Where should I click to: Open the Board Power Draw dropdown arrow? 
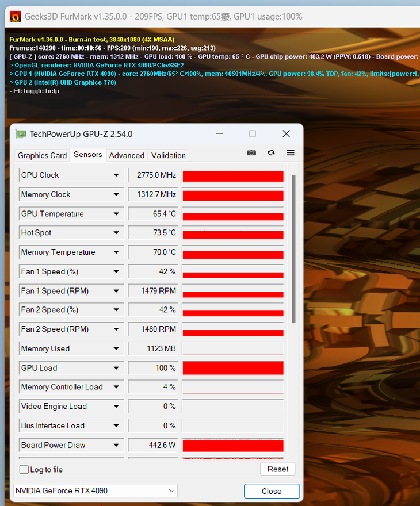[x=117, y=445]
